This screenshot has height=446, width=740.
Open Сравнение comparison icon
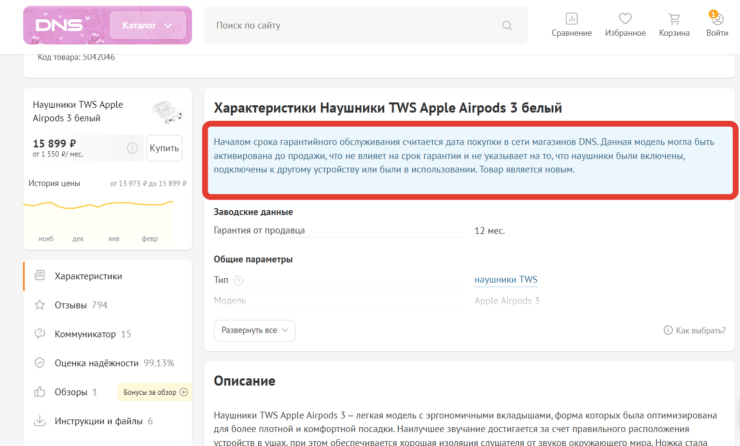[x=572, y=25]
